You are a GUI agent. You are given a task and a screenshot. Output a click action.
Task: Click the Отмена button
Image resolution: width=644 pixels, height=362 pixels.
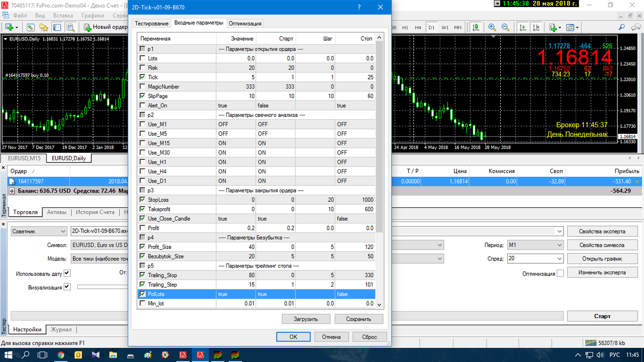(x=331, y=337)
